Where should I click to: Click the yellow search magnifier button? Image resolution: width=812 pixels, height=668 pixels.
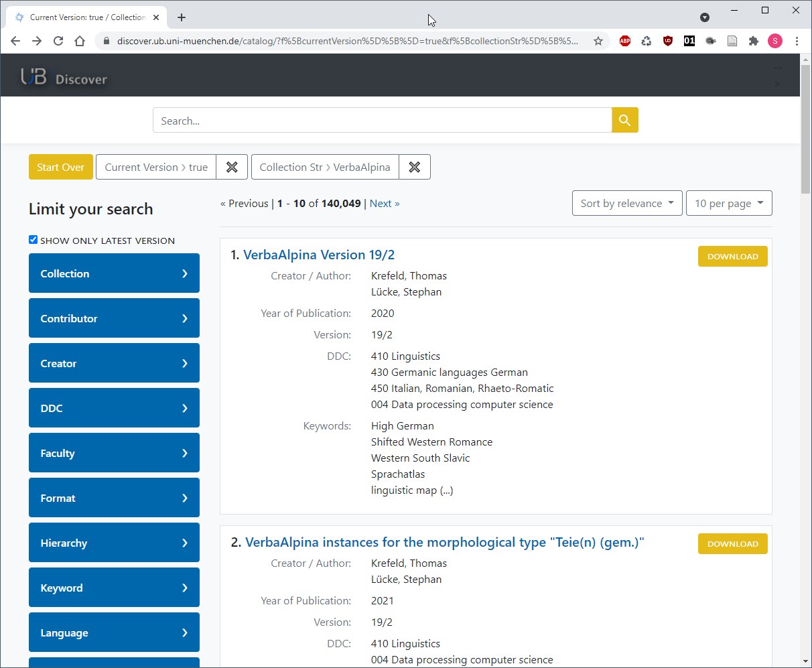(624, 121)
